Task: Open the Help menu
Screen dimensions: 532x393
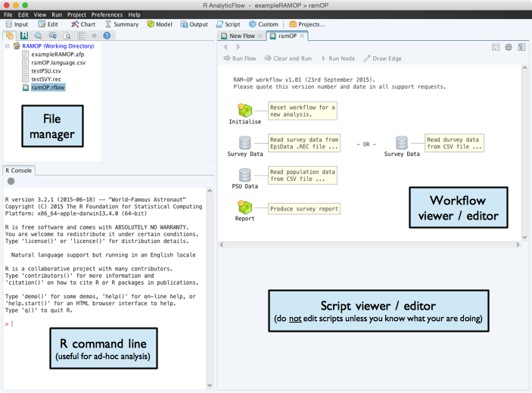Action: [x=135, y=14]
